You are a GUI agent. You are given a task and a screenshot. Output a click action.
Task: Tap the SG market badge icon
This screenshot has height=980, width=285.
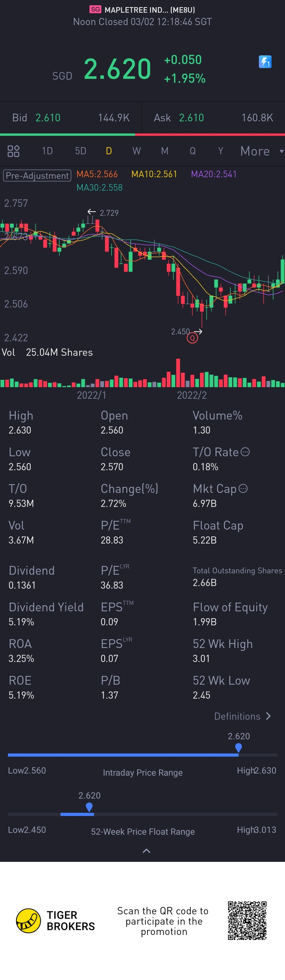[x=95, y=9]
